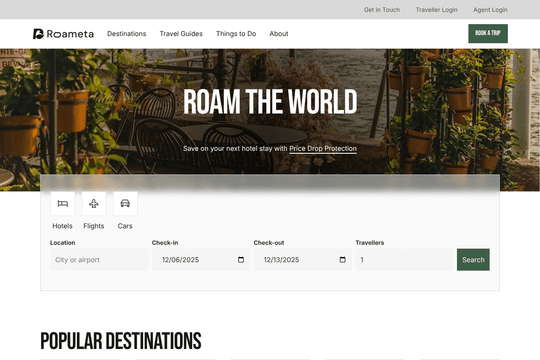The width and height of the screenshot is (540, 360).
Task: Click the Check-out date 12/13/2025 field
Action: pyautogui.click(x=303, y=260)
